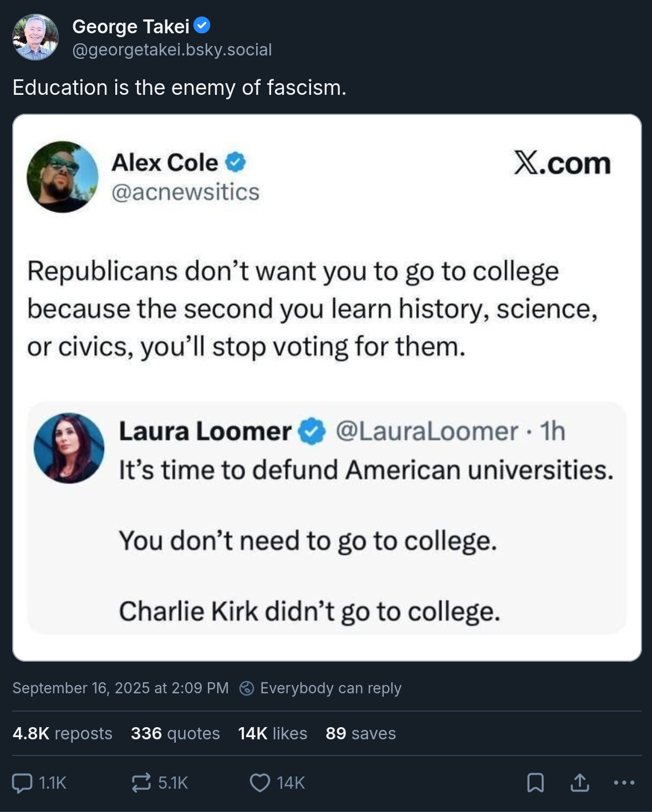Click the 1.1K reply counter
652x812 pixels.
point(52,784)
